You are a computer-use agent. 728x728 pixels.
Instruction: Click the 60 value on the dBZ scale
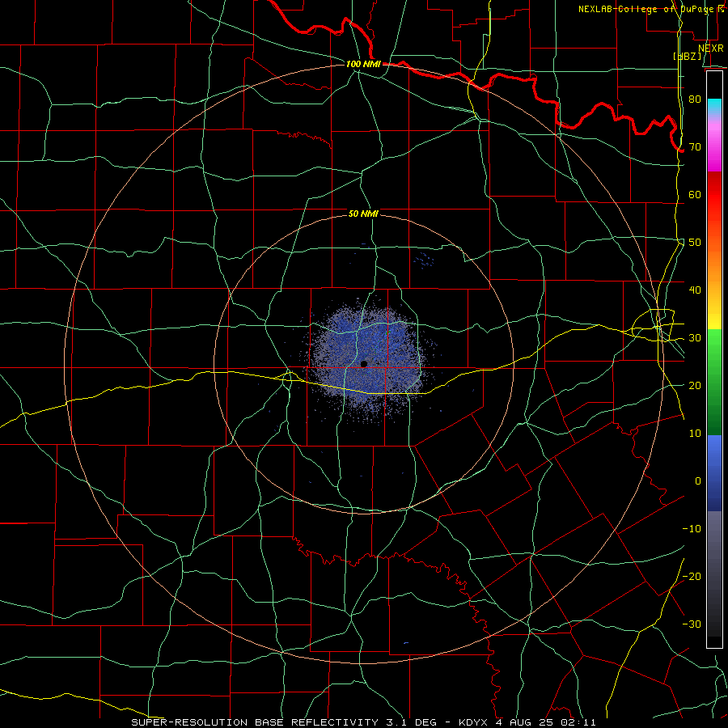[x=695, y=194]
